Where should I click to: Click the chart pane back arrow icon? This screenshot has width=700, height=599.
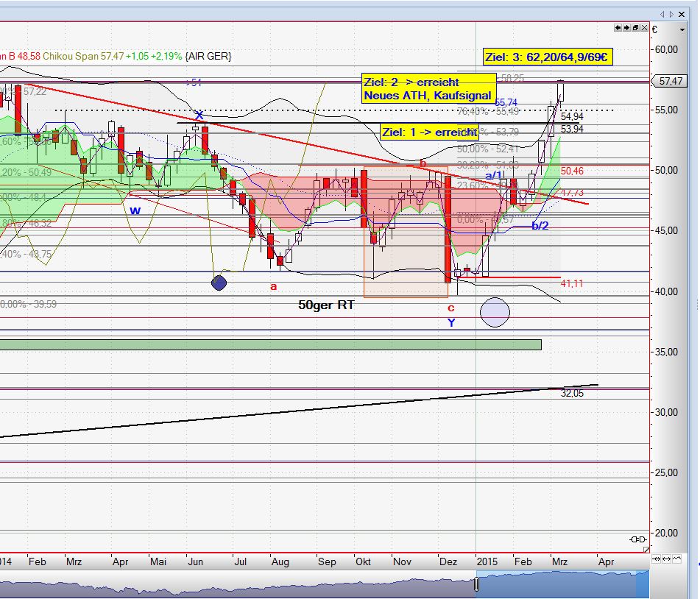pos(618,28)
